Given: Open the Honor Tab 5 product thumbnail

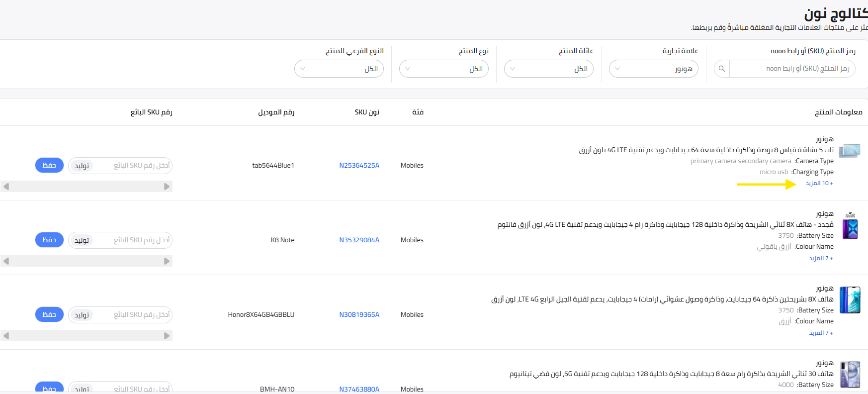Looking at the screenshot, I should pos(850,151).
